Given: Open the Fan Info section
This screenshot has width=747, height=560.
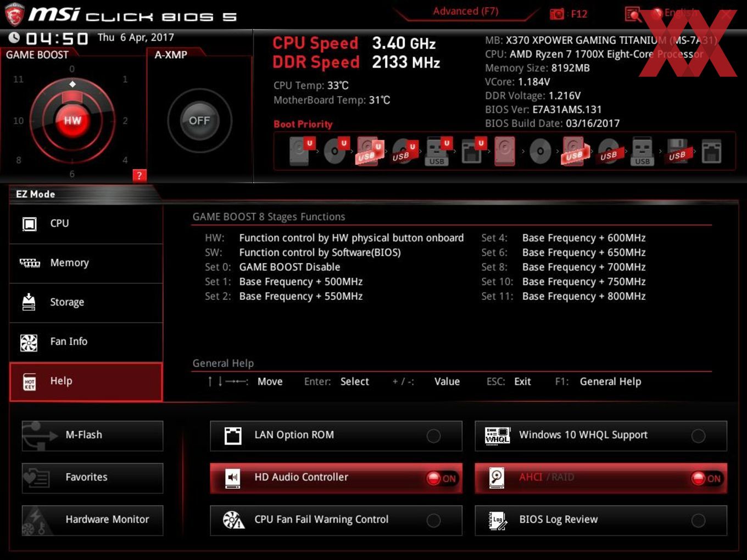Looking at the screenshot, I should pos(86,342).
